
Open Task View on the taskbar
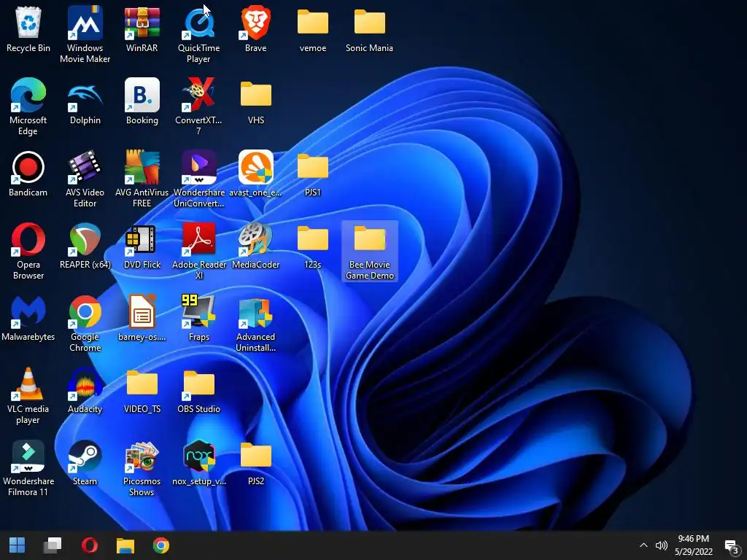click(53, 545)
